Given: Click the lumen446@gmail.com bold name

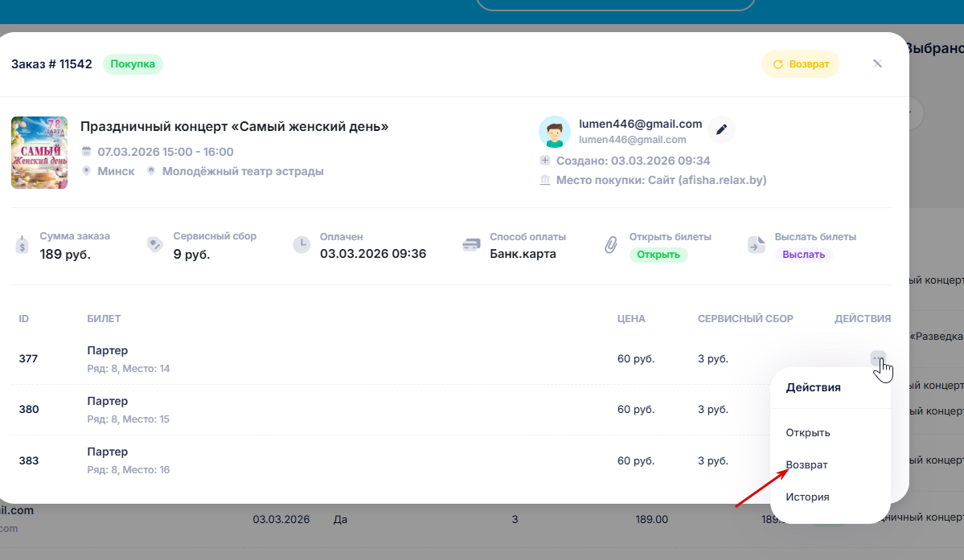Looking at the screenshot, I should tap(640, 124).
